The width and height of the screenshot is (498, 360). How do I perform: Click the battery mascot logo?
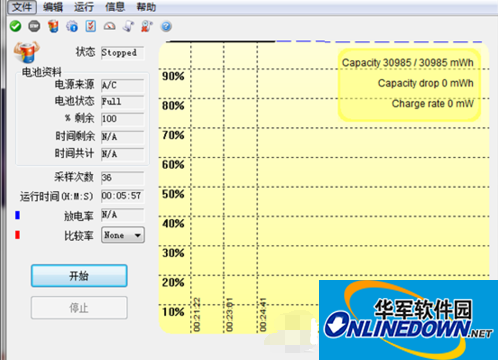pos(27,52)
